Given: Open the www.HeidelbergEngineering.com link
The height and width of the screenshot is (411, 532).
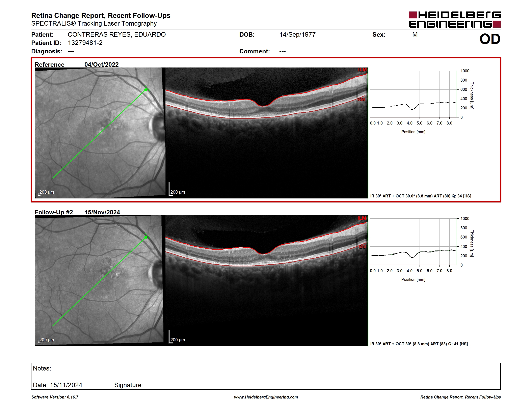Looking at the screenshot, I should pos(266,397).
